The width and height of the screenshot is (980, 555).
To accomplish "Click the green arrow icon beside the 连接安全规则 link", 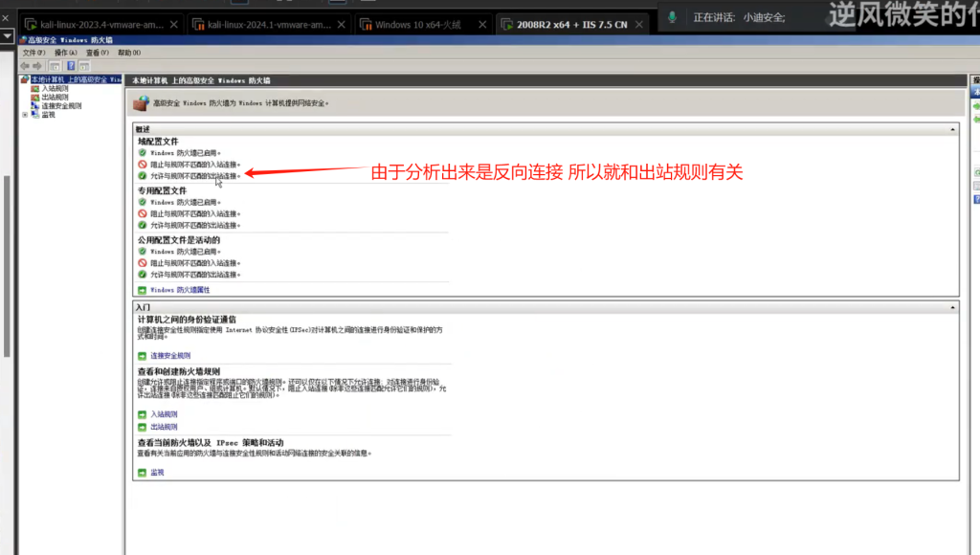I will tap(142, 356).
